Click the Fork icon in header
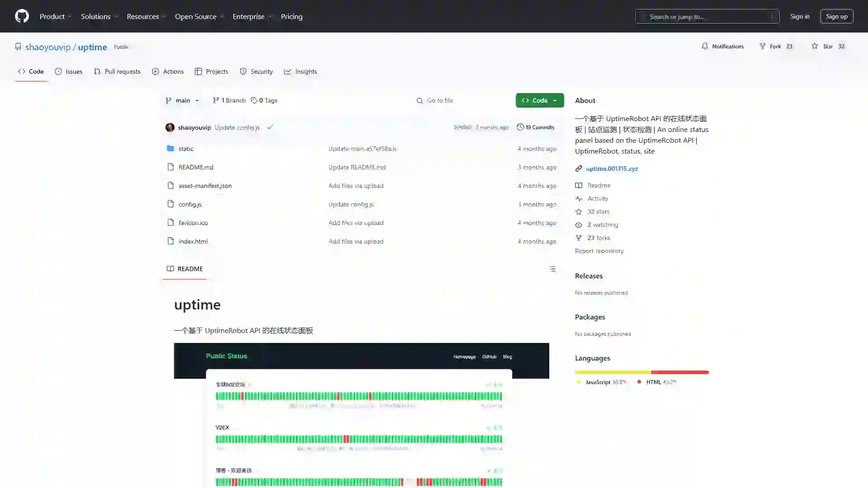 point(763,46)
